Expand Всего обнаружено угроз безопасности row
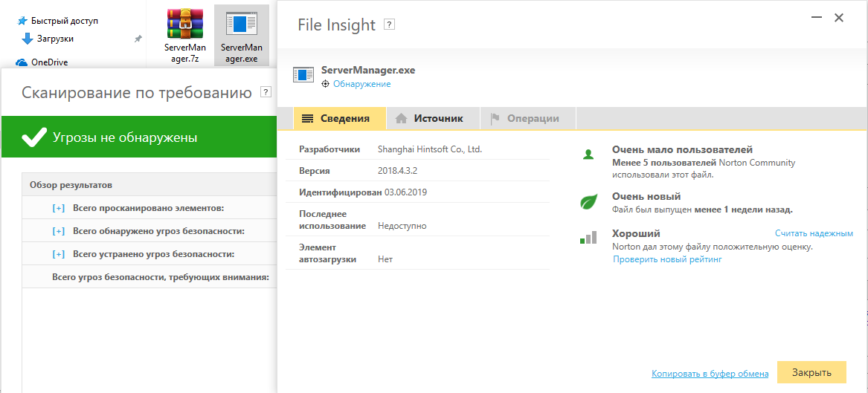The image size is (868, 393). (x=59, y=231)
